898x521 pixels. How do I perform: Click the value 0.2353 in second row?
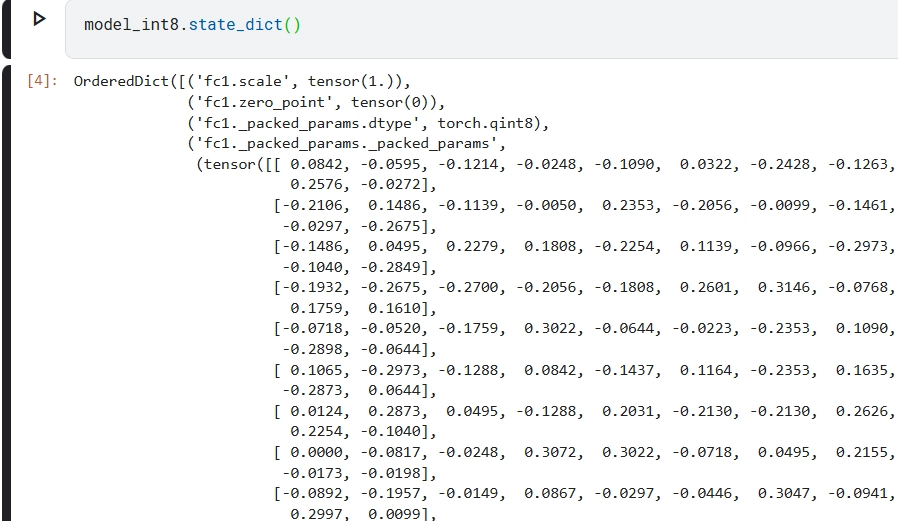[x=628, y=205]
